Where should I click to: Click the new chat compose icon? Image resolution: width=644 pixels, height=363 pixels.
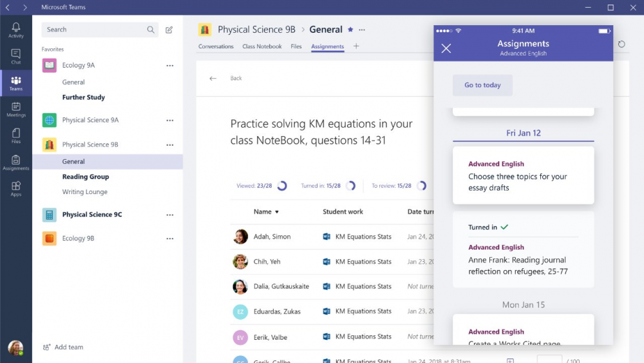[x=169, y=30]
